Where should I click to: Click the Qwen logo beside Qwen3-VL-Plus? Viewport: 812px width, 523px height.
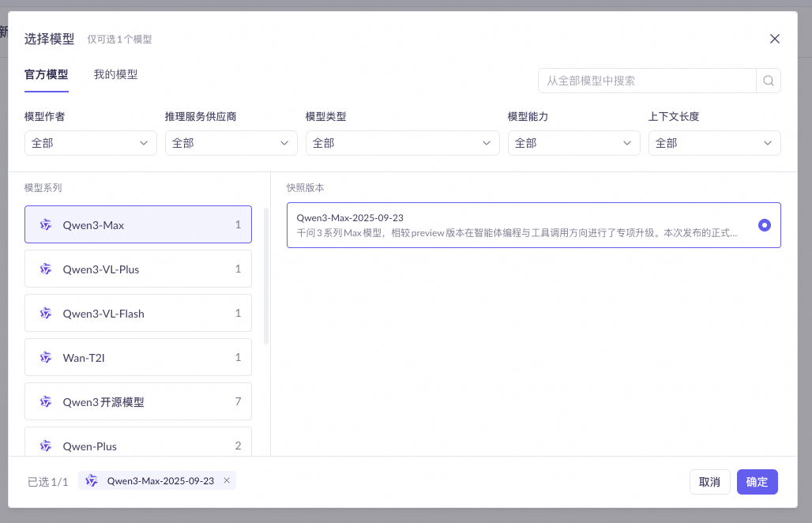coord(46,269)
